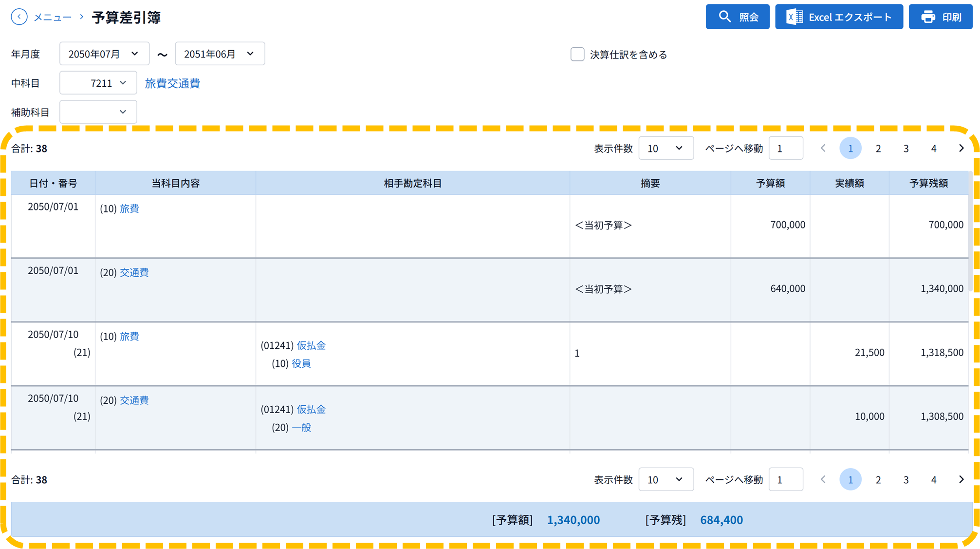Viewport: 980px width, 549px height.
Task: Go to page 4 in bottom pagination
Action: tap(933, 479)
